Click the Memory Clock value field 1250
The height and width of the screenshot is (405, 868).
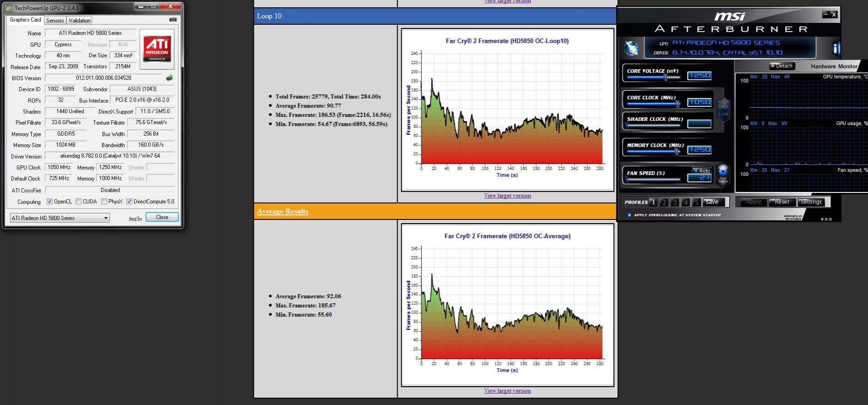click(699, 150)
